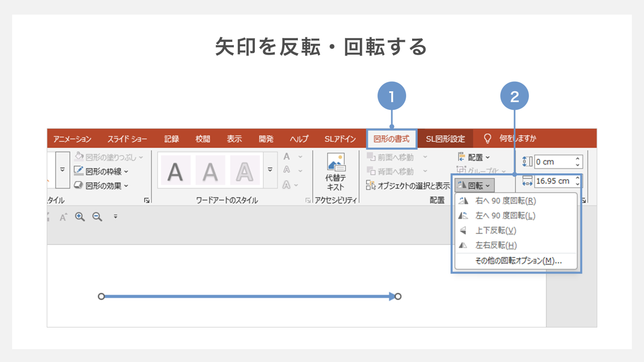
Task: Choose 右へ 90 度回転(R)
Action: point(516,201)
